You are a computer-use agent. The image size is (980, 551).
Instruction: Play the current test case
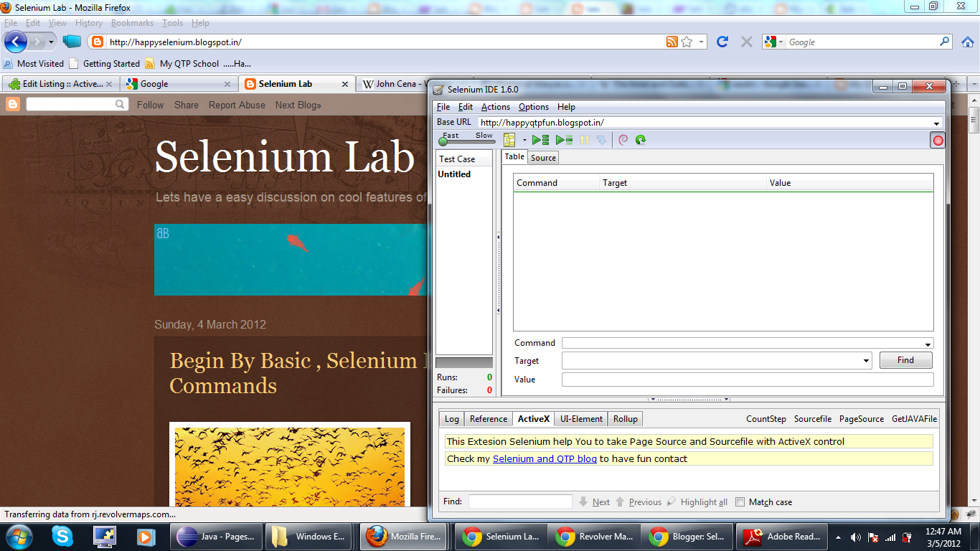[x=563, y=140]
